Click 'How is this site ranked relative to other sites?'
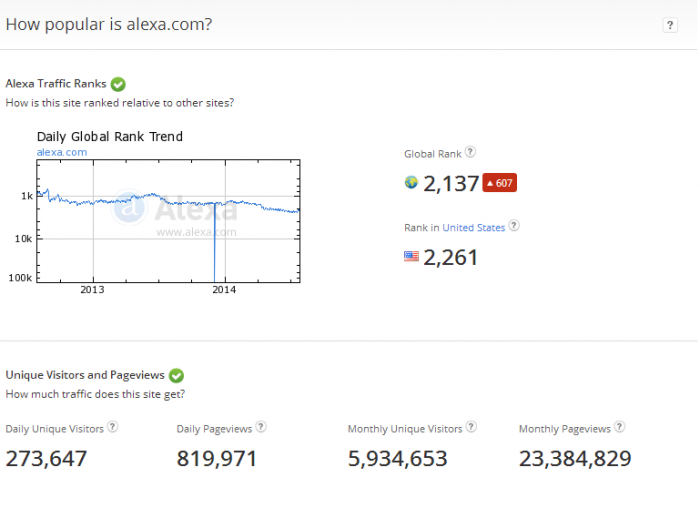The height and width of the screenshot is (508, 700). [x=120, y=103]
